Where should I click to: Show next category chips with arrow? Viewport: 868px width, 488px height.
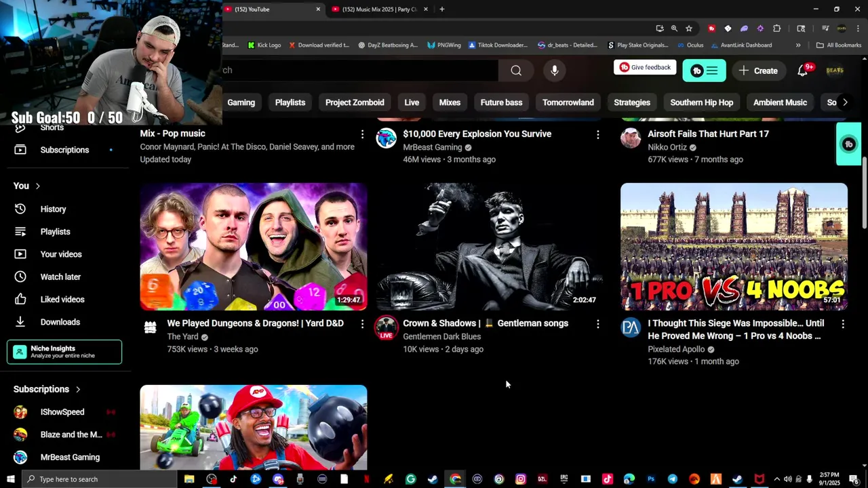pyautogui.click(x=845, y=102)
